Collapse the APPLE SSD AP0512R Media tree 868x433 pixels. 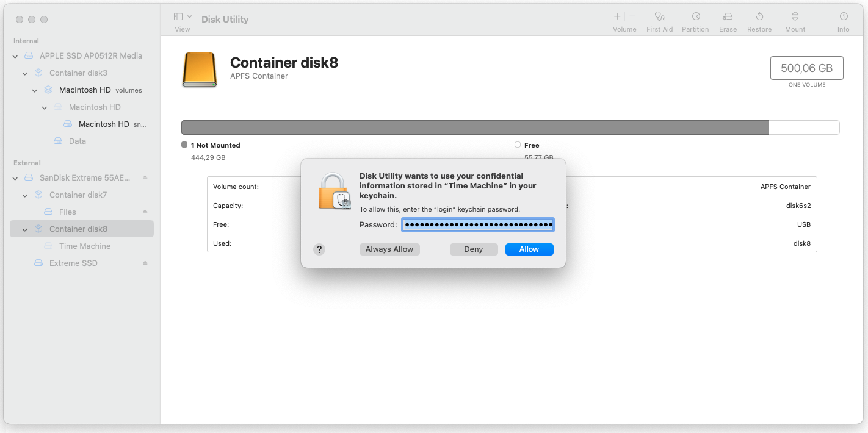(15, 56)
